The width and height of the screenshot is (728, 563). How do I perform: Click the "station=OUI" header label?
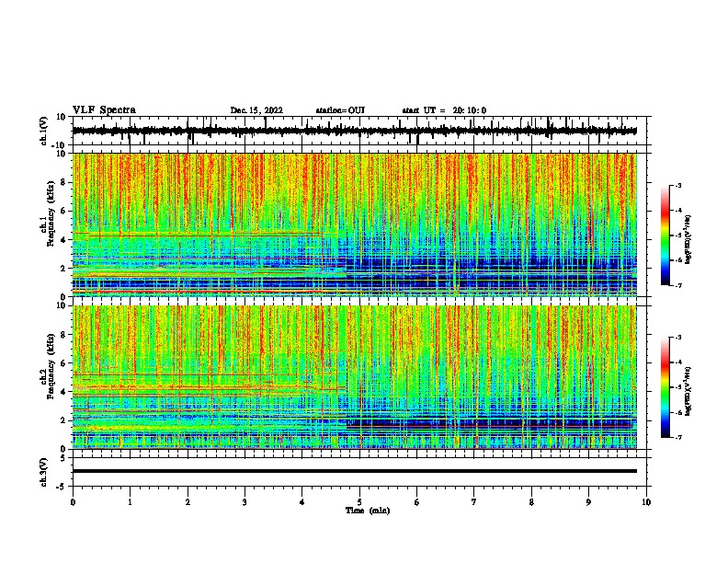340,110
